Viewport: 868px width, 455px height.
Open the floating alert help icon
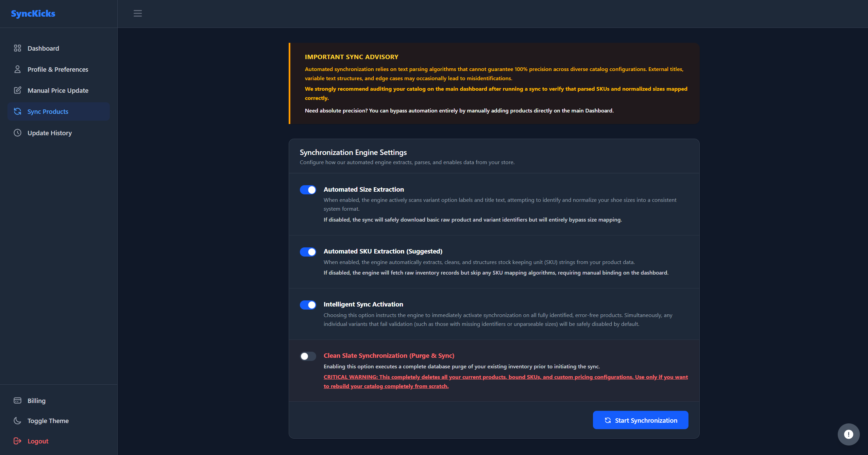[849, 434]
